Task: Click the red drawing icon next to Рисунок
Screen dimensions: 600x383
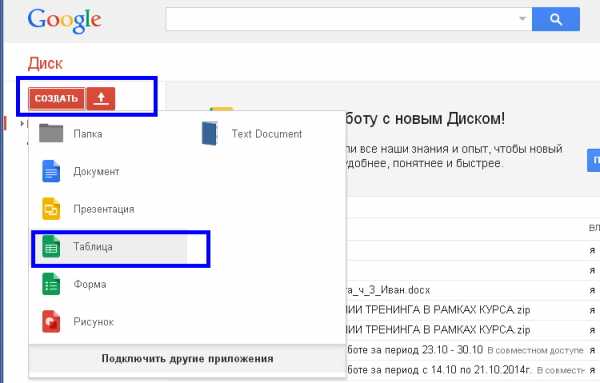Action: [x=51, y=322]
